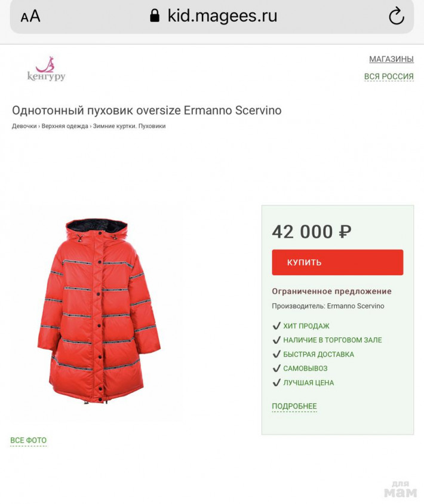This screenshot has height=504, width=424.
Task: Select НАЛИЧИЕ В ТОРГОВОМ ЗАЛЕ text
Action: point(333,340)
